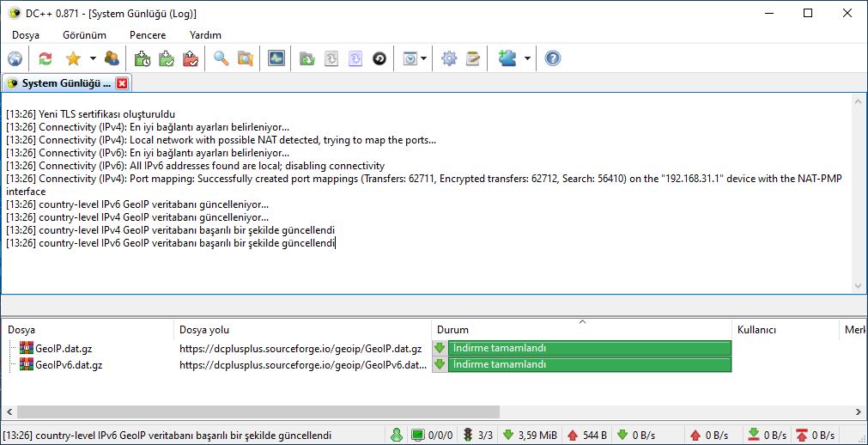Expand the Recent windows dropdown arrow
Screen dimensions: 868x445
click(424, 58)
